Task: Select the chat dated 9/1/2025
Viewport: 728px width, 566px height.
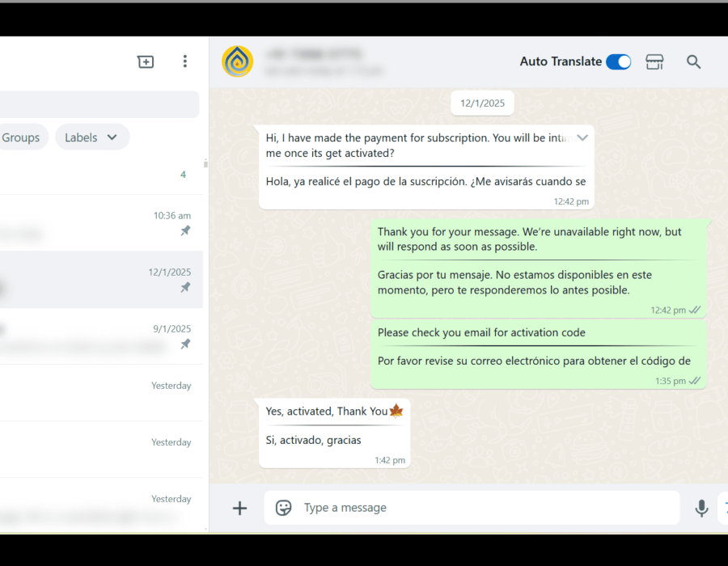Action: tap(101, 336)
